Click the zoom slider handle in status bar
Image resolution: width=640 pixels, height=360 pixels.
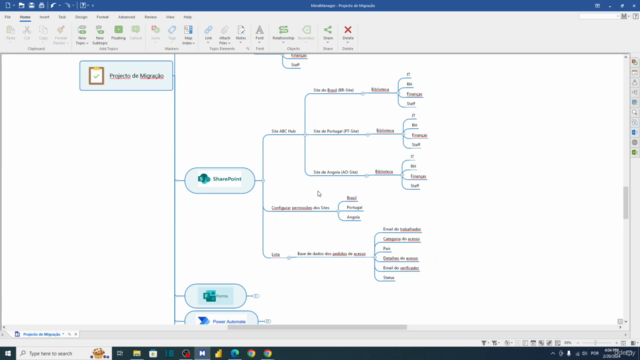pyautogui.click(x=596, y=343)
